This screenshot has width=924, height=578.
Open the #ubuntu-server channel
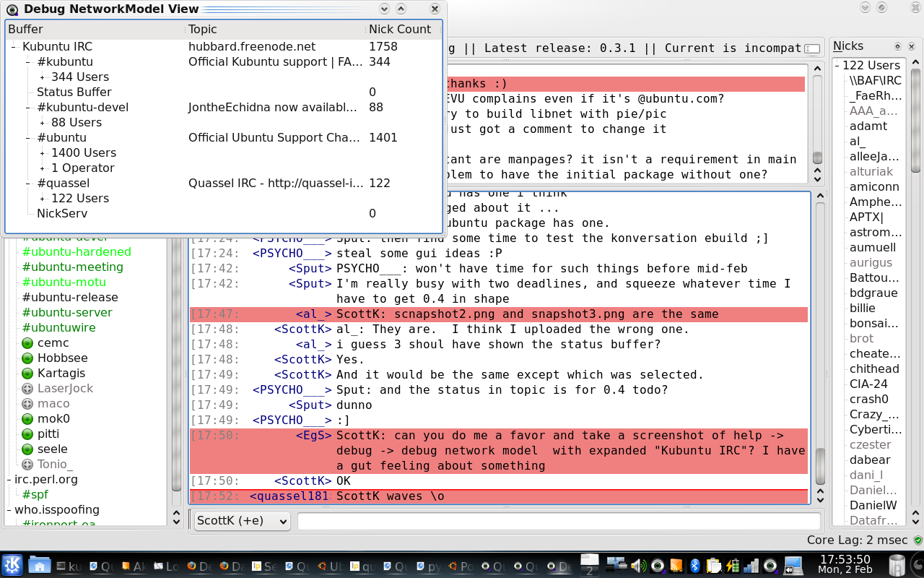(67, 313)
